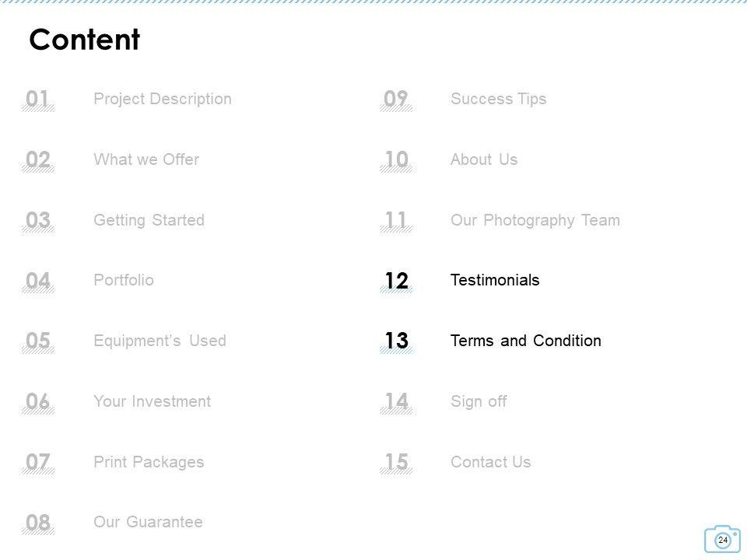Click the number 01 marker
Screen dimensions: 747x560
tap(38, 100)
